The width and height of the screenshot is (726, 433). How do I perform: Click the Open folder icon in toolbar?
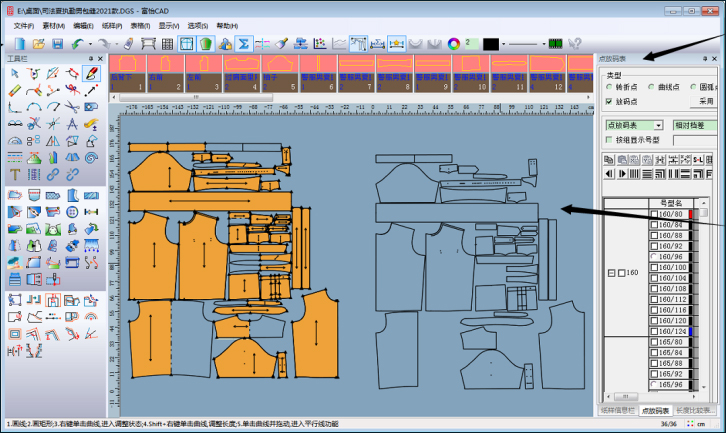[x=39, y=44]
